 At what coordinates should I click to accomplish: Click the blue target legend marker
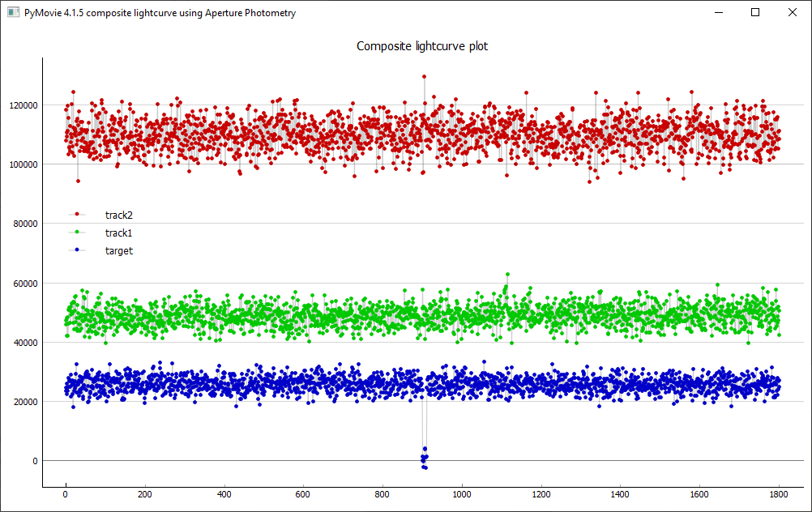[77, 250]
